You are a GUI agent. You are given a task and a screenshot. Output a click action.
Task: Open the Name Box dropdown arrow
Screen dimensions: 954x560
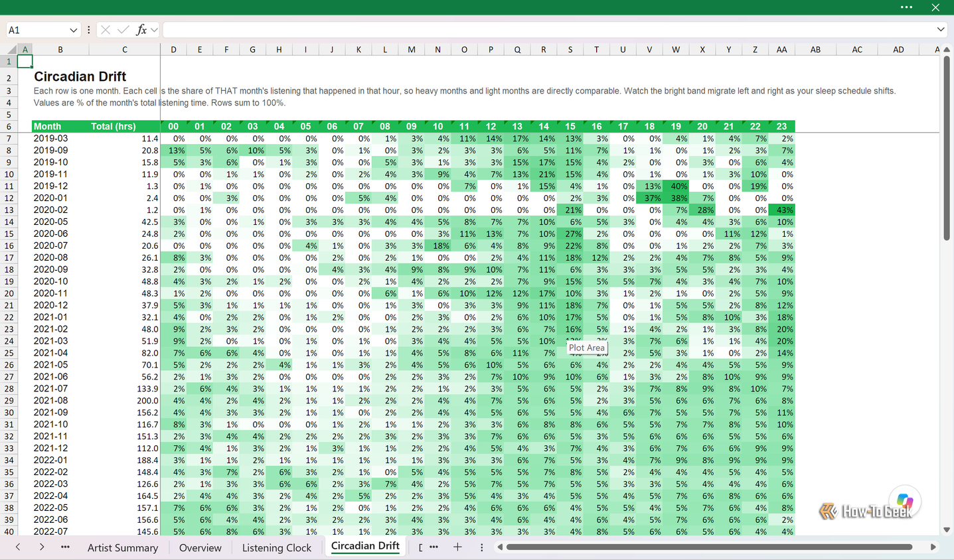click(73, 30)
